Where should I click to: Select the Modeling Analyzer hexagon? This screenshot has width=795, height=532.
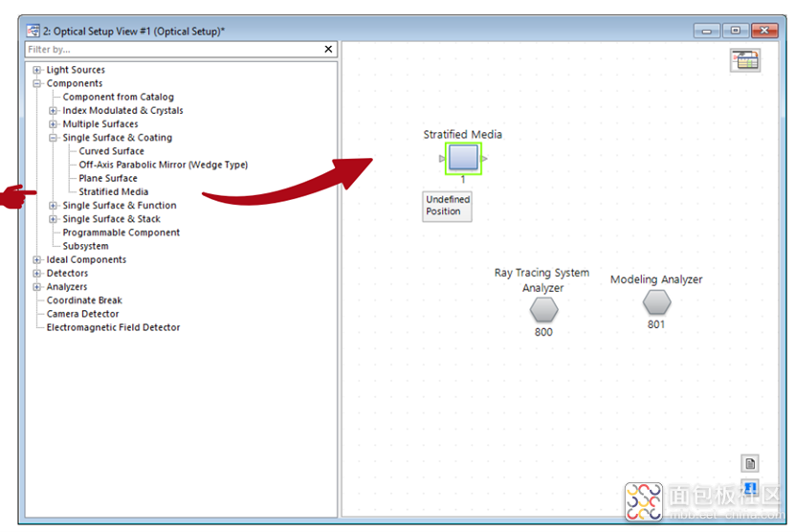[656, 302]
